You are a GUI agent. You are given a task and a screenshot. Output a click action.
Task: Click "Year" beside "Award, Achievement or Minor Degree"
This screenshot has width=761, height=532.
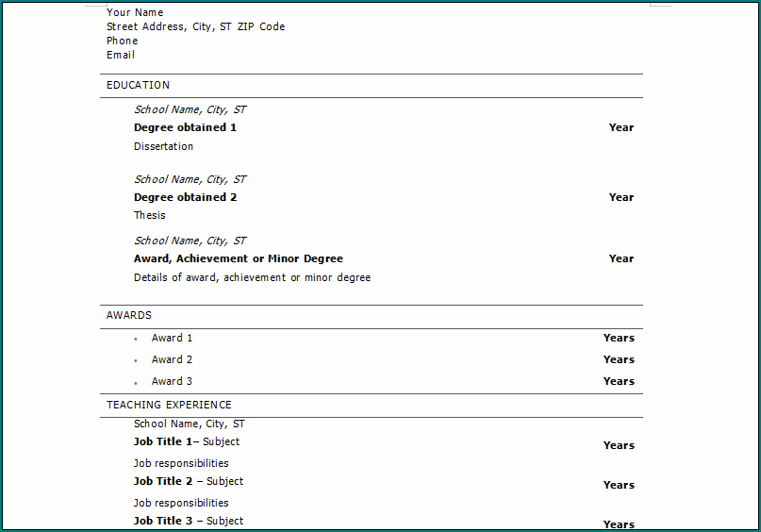pyautogui.click(x=621, y=258)
